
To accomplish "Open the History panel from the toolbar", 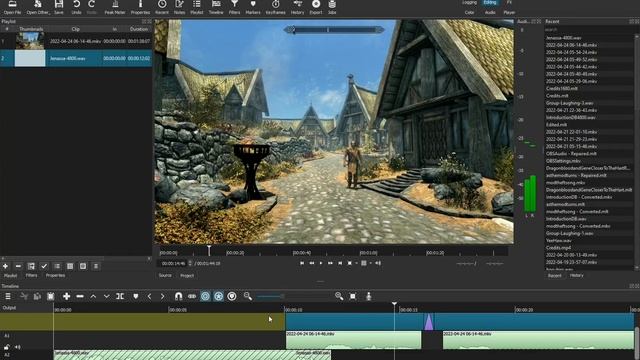I will point(298,7).
